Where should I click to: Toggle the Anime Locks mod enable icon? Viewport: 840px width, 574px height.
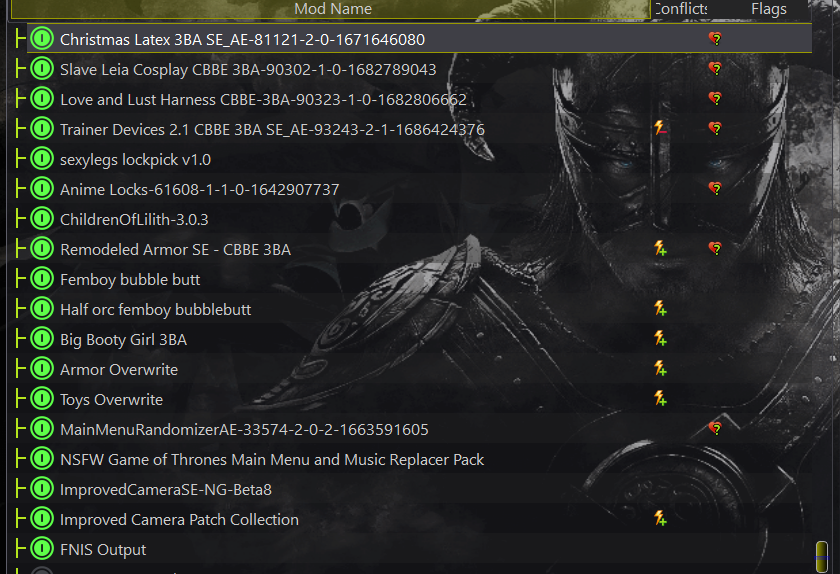[x=42, y=189]
